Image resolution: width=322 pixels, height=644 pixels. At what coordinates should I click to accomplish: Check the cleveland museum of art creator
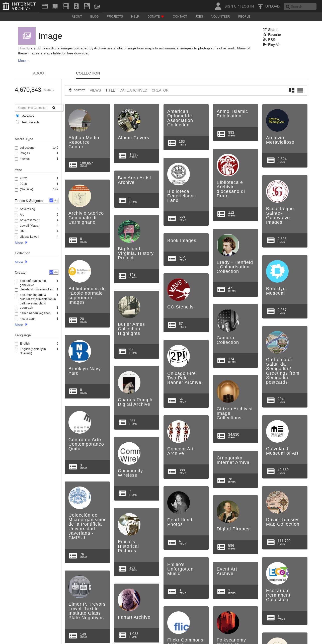(x=16, y=290)
